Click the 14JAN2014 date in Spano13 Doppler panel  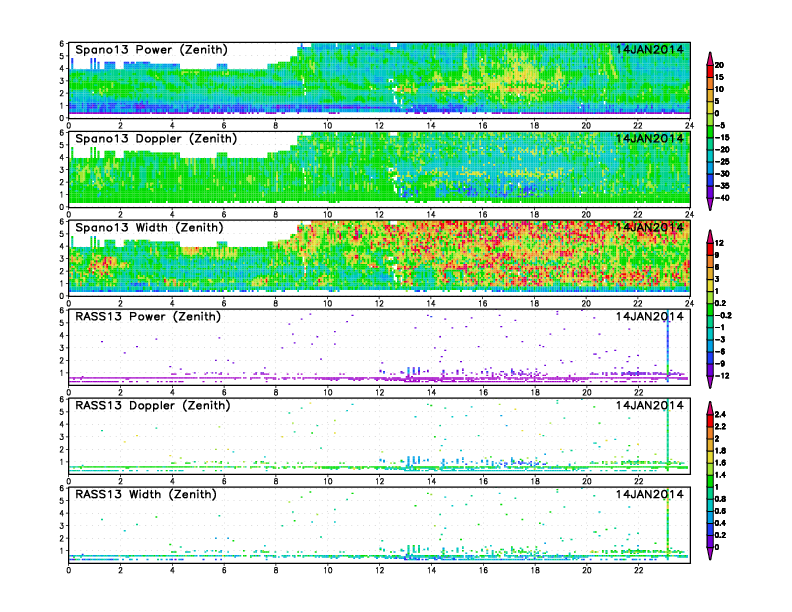point(649,138)
